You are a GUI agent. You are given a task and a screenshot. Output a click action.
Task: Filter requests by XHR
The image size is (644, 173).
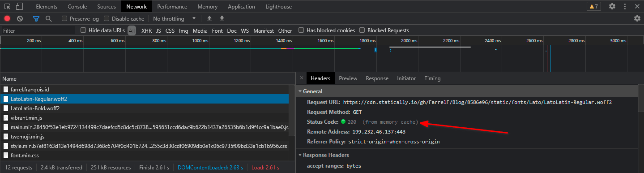147,30
